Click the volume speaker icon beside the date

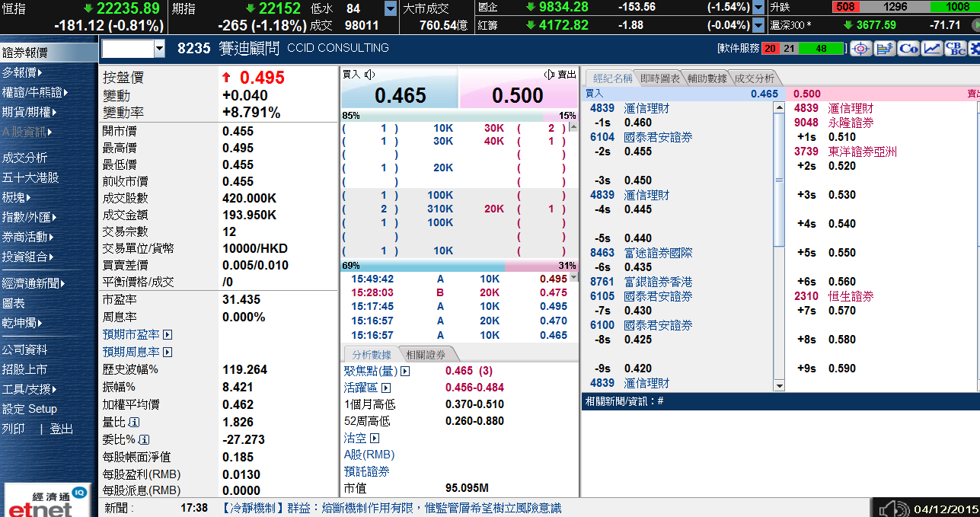894,509
